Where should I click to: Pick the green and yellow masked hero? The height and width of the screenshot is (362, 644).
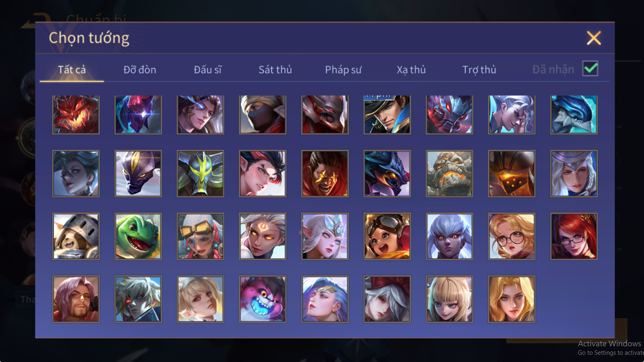point(200,173)
